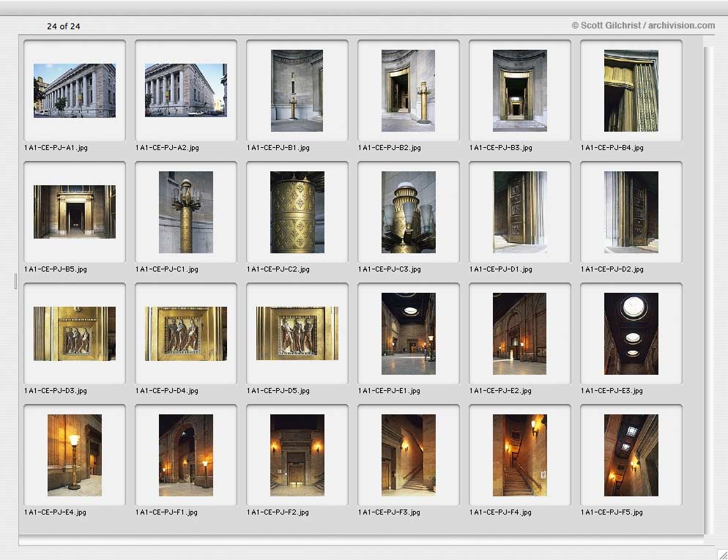Click filename label 1A1-CE-PJ-C2.jpg
Screen dimensions: 728x560
pos(278,269)
